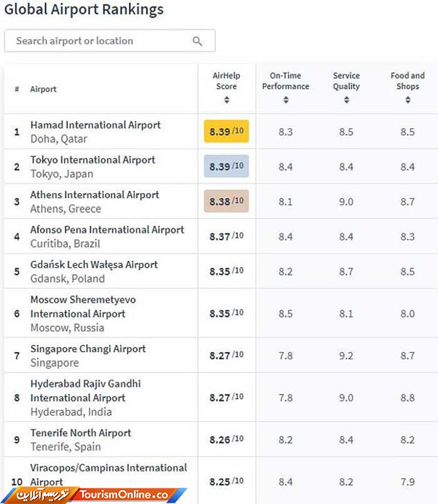Select the bronze 8.38 score badge for Athens
Image resolution: width=438 pixels, height=504 pixels.
coord(227,201)
